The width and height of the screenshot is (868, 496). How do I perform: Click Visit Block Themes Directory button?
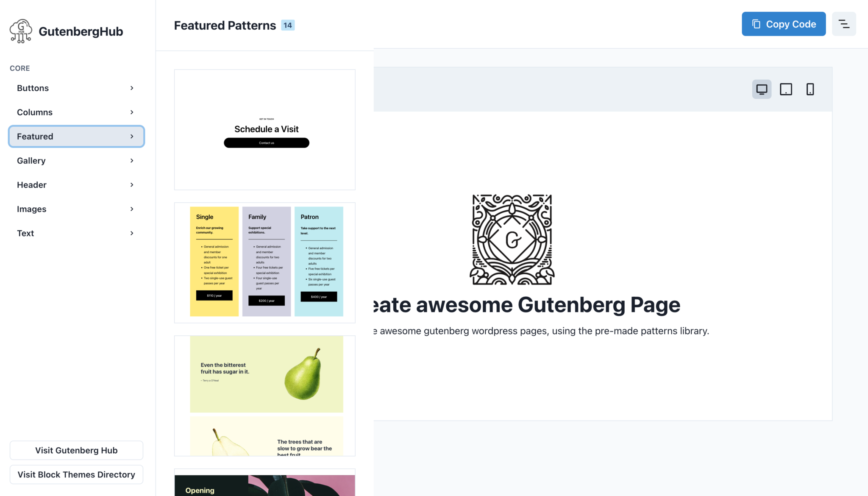(x=76, y=474)
